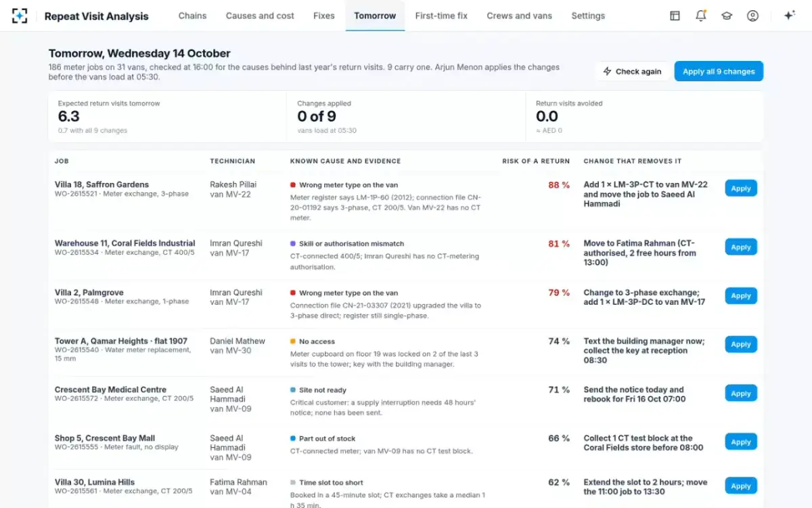The height and width of the screenshot is (508, 812).
Task: Click the lightning icon in Check again
Action: pos(607,71)
